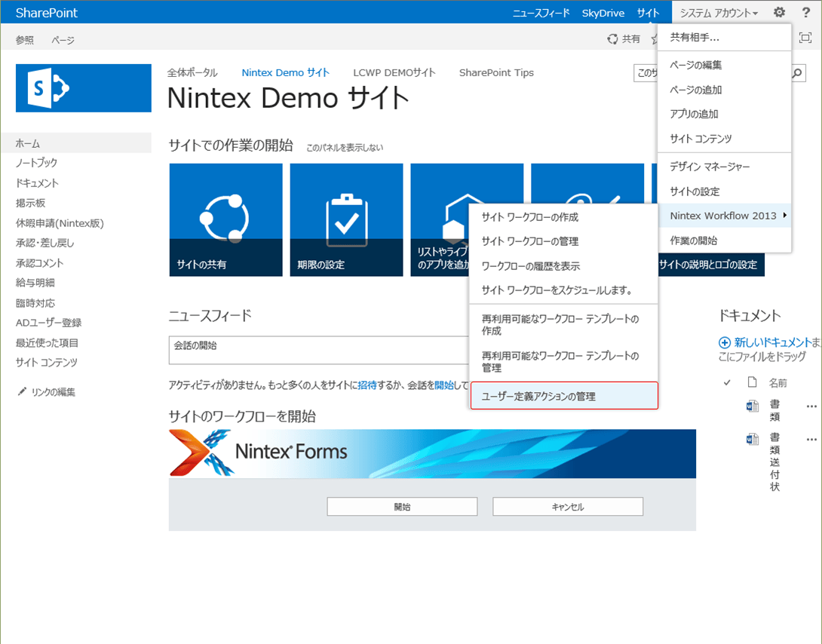Click the pencil icon for リンクの編集
This screenshot has height=644, width=822.
click(22, 391)
